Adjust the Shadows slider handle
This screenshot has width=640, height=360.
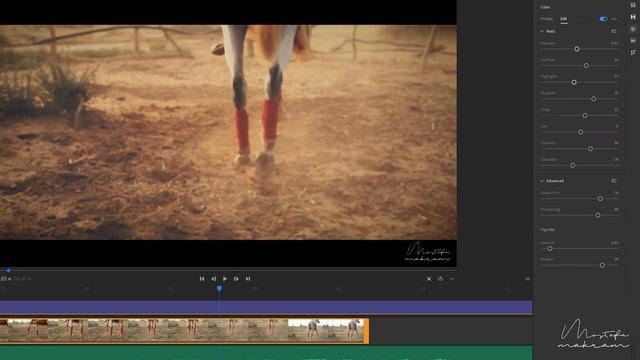(x=593, y=99)
